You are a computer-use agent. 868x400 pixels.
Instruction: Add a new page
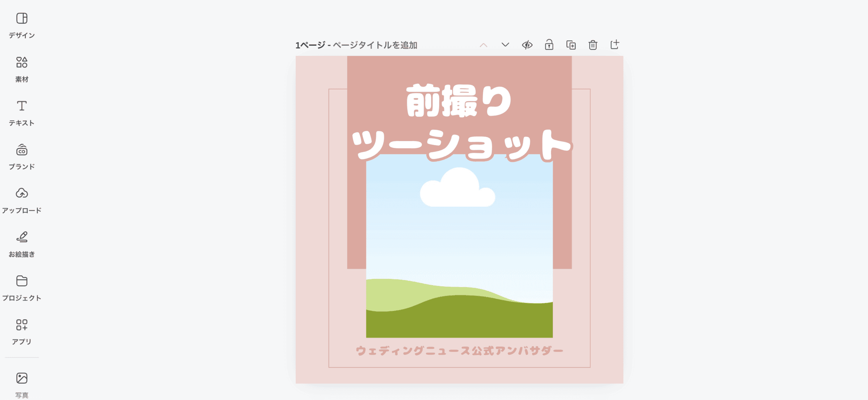coord(614,45)
